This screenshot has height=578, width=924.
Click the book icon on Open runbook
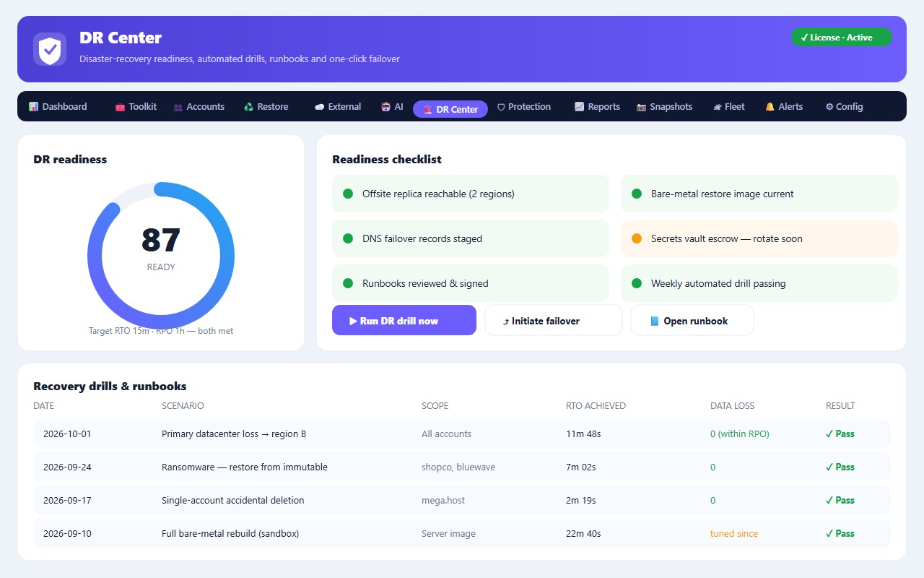pos(655,321)
